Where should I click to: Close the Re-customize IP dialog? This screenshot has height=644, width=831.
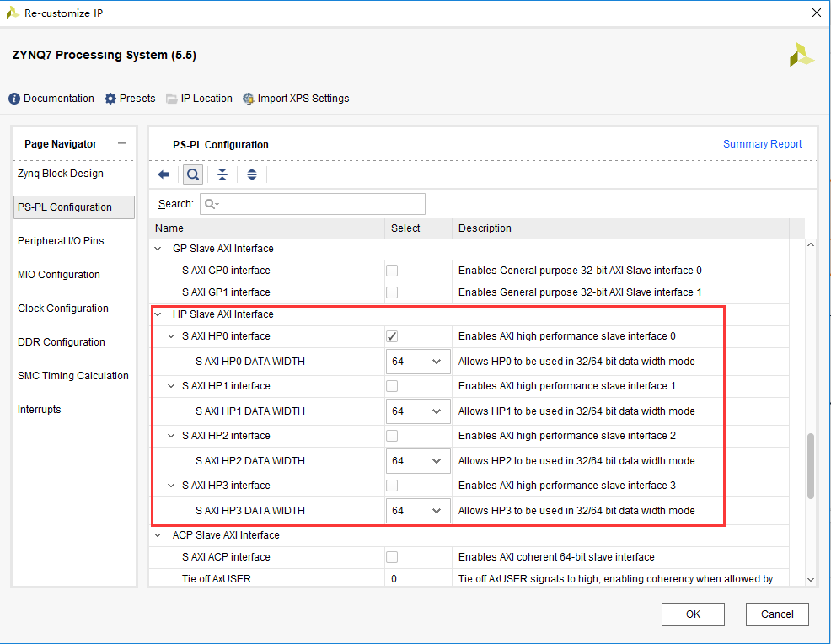[817, 13]
